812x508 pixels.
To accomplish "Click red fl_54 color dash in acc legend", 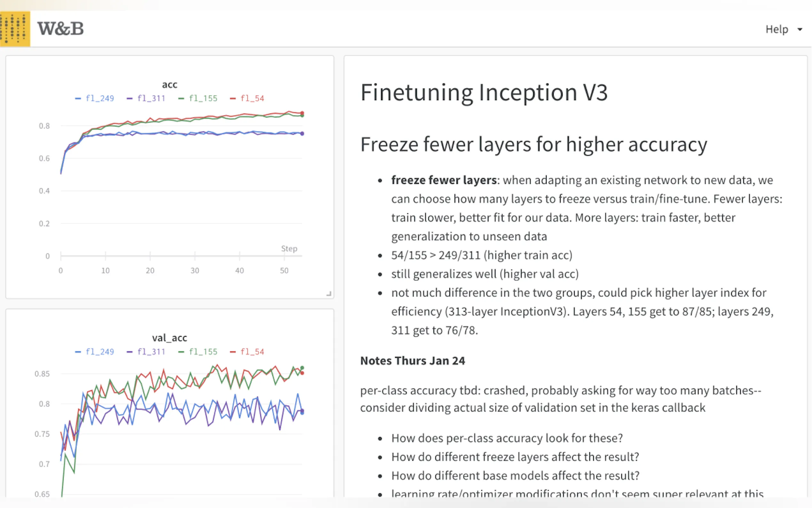I will pos(232,99).
